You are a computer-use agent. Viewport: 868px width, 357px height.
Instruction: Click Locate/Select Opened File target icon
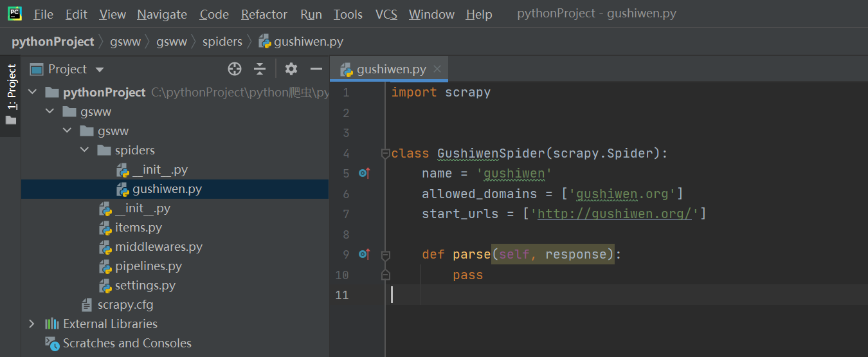point(235,69)
